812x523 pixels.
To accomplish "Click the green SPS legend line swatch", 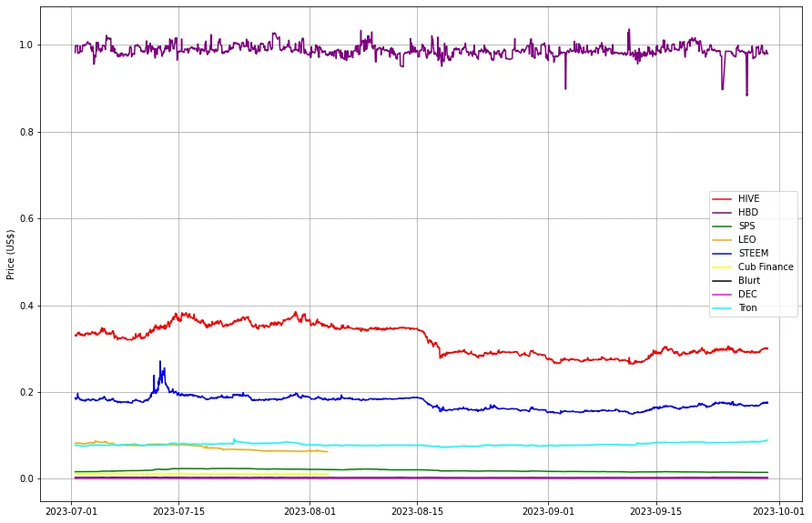I will tap(722, 226).
